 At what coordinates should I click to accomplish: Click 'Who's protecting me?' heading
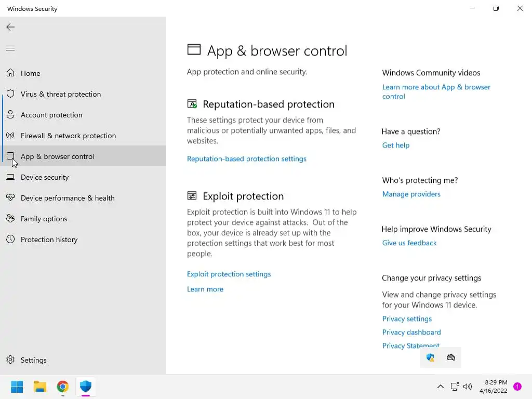click(420, 180)
